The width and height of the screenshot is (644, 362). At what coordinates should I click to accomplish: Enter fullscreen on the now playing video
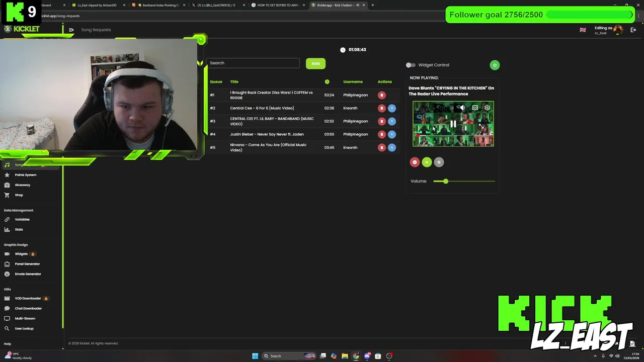click(x=481, y=126)
